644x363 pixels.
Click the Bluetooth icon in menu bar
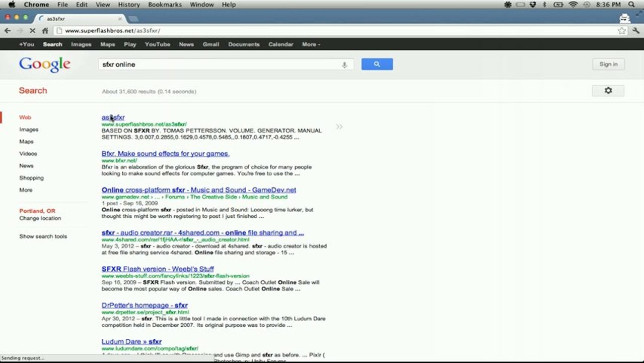pos(544,5)
